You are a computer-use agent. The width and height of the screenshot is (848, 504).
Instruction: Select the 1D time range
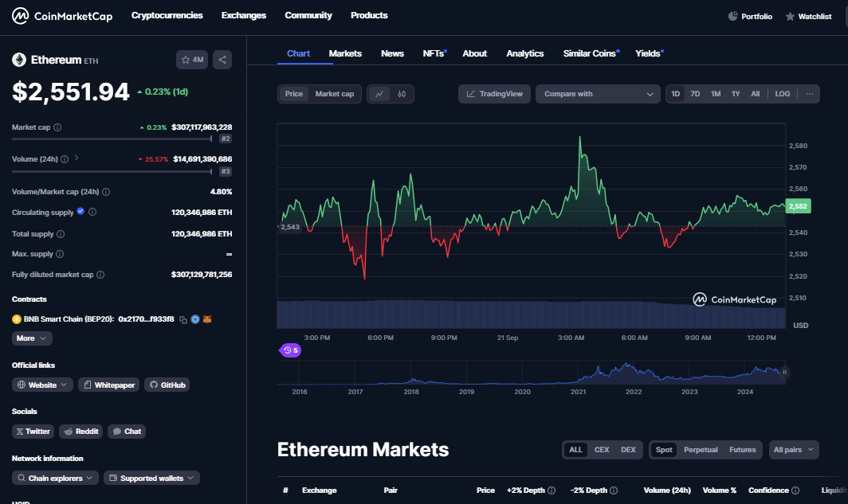click(x=676, y=94)
